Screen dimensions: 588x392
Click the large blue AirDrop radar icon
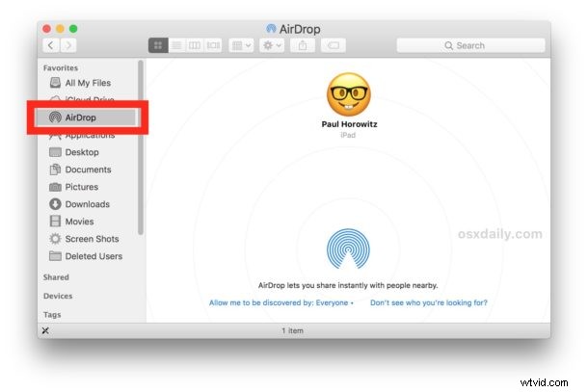(x=348, y=248)
